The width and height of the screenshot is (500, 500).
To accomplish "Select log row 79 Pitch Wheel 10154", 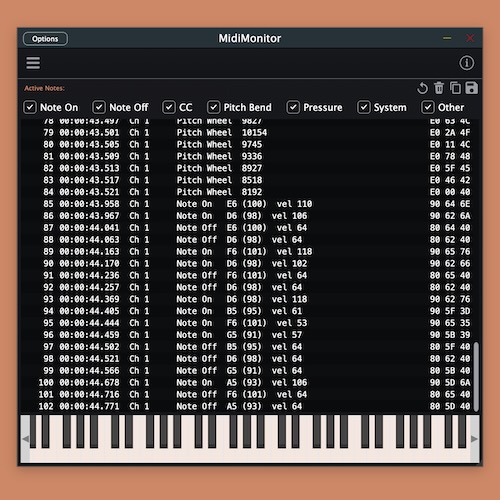I will (x=248, y=133).
